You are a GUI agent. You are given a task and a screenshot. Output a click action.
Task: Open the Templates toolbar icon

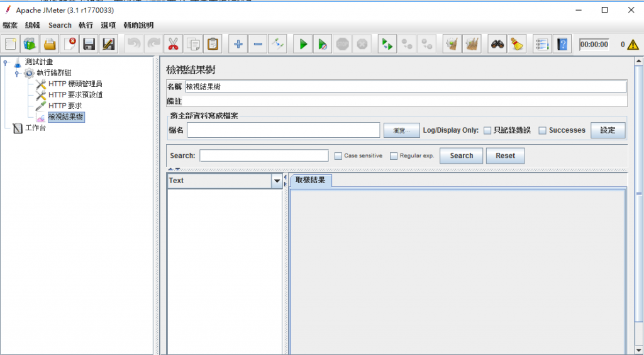pyautogui.click(x=30, y=44)
